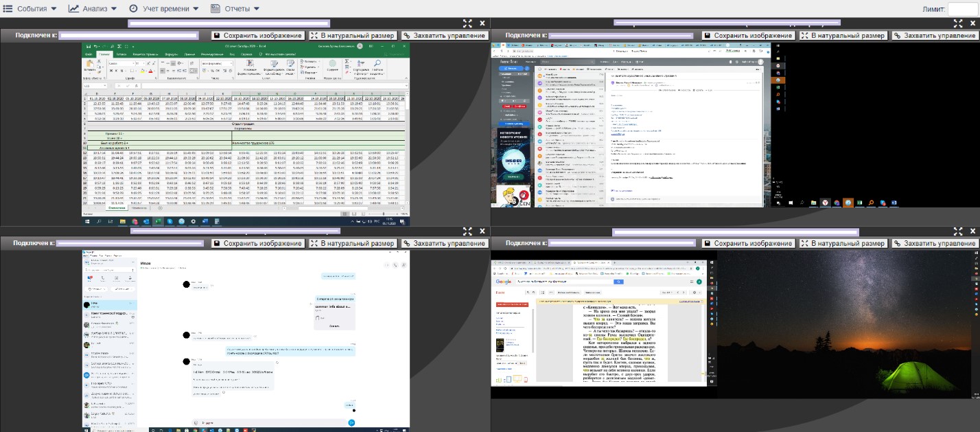Expand the messenger chat panel to fullscreen
The height and width of the screenshot is (432, 980).
[467, 231]
